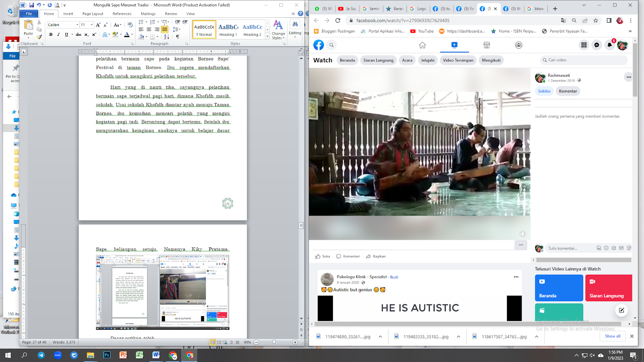Click Siaran Langsung pill in Watch header
The height and width of the screenshot is (362, 644).
[378, 60]
